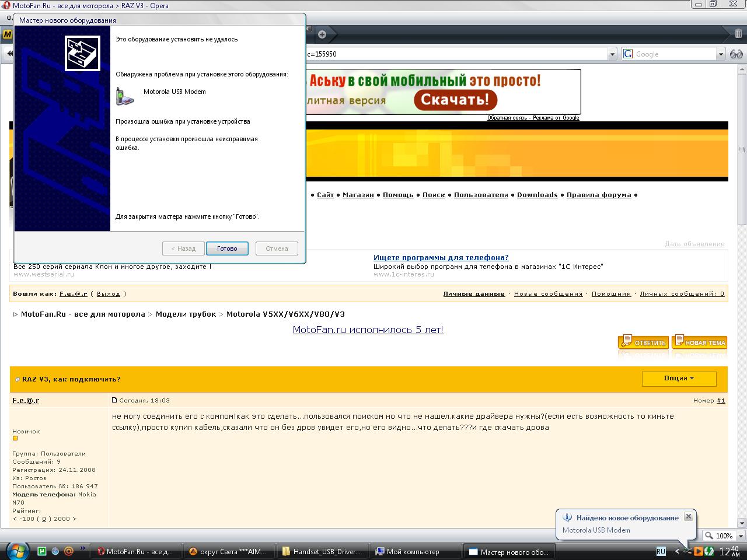Viewport: 747px width, 560px height.
Task: Open the "Опции" topic options dropdown
Action: [x=679, y=379]
